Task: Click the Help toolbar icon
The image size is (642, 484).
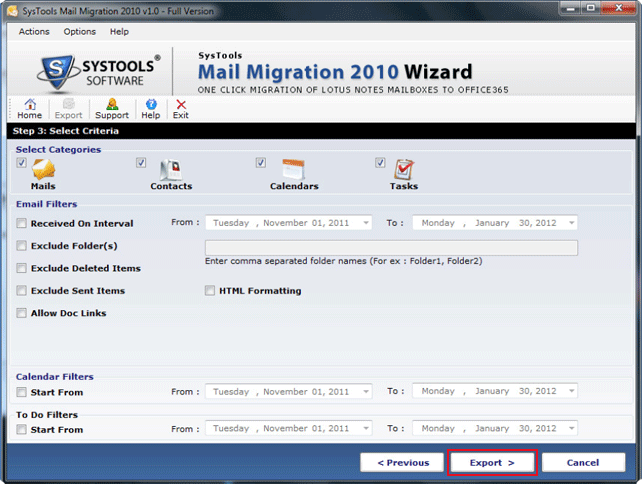Action: point(151,109)
